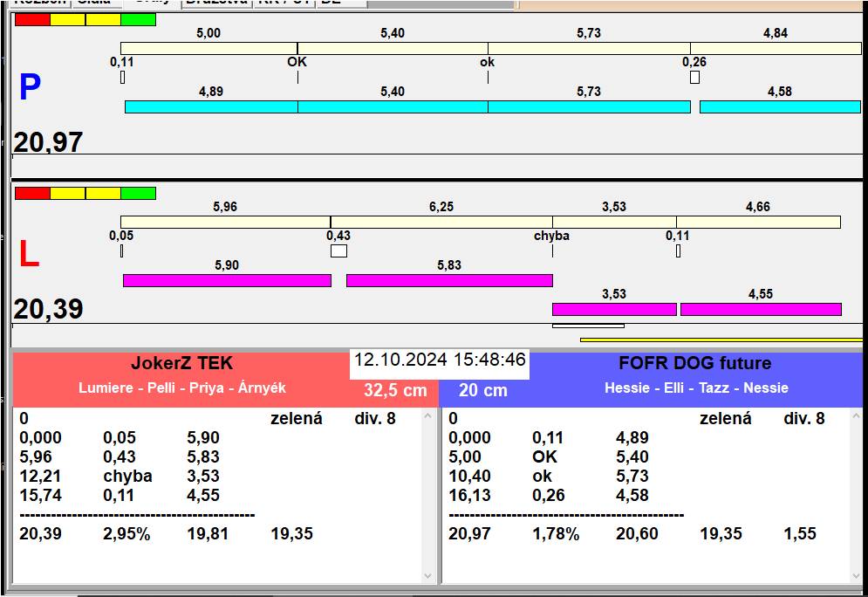The image size is (868, 597).
Task: Click the green start light in lane L
Action: (138, 193)
